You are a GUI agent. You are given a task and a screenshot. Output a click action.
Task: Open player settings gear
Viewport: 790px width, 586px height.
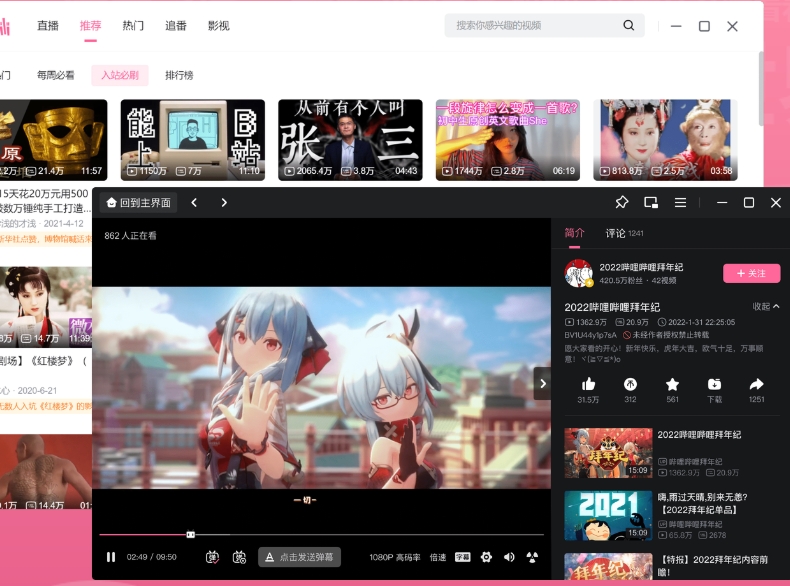(486, 557)
